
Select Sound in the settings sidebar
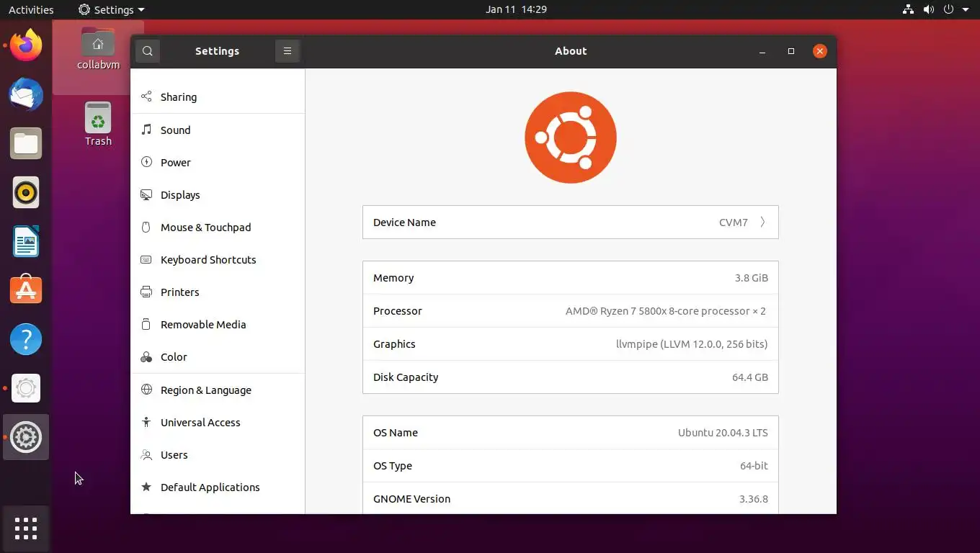pos(218,130)
